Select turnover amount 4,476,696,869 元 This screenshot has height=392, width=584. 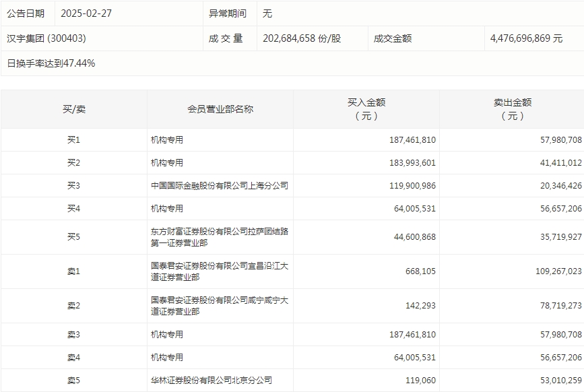click(526, 38)
